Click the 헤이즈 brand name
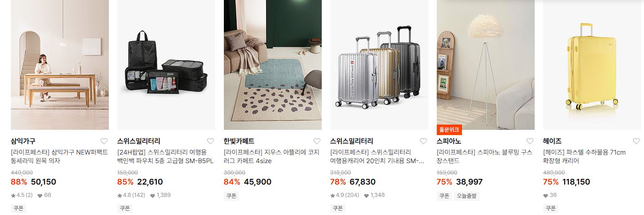Screen dimensions: 644x215 tap(552, 141)
